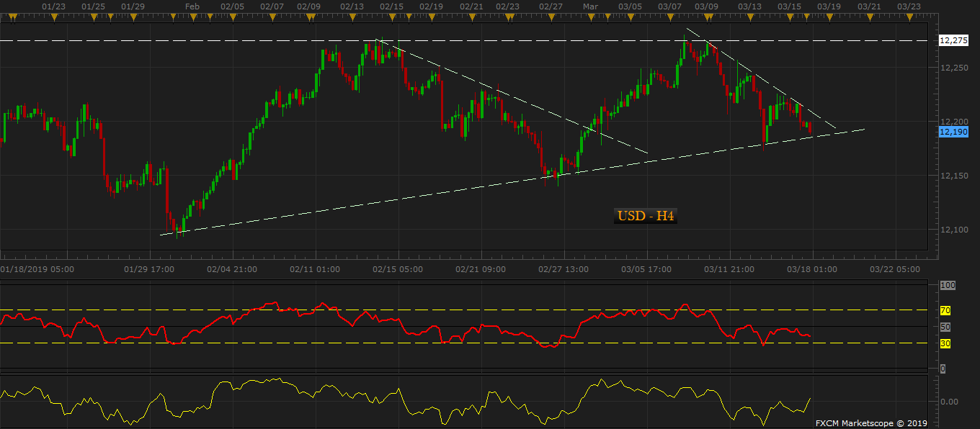Click the event marker under the Feb label

click(192, 19)
